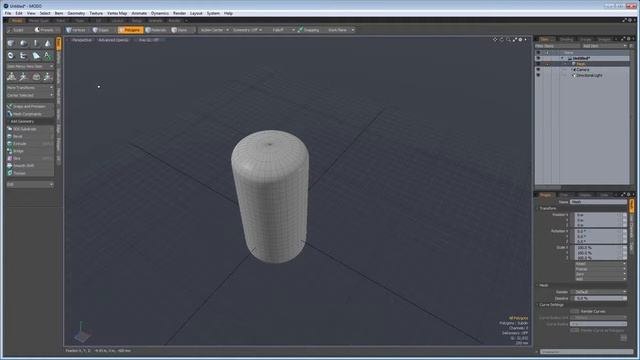
Task: Select the Directional Light item in list
Action: pos(589,76)
